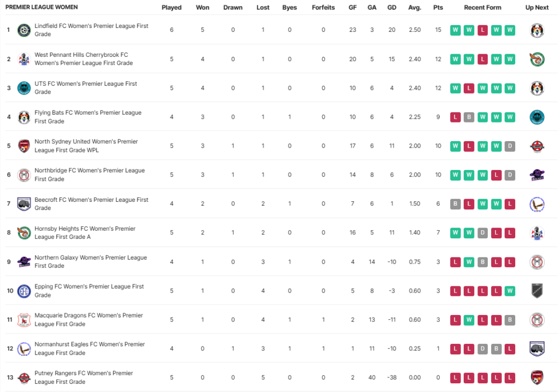Image resolution: width=560 pixels, height=392 pixels.
Task: Select the win badge in Epping FC form
Action: click(x=510, y=291)
